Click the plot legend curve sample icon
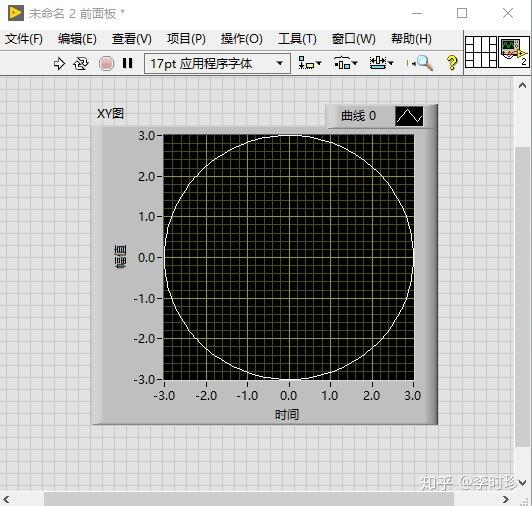 (x=409, y=116)
